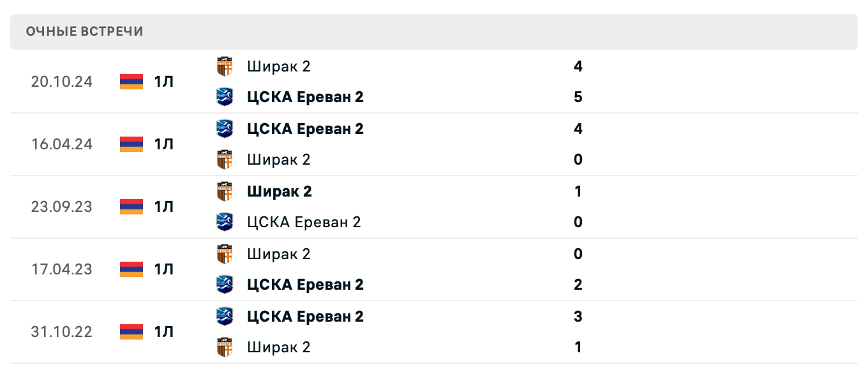This screenshot has width=868, height=374.
Task: Click score 5 for ЦСКА Ереван 2 on 20.10.24
Action: tap(578, 97)
